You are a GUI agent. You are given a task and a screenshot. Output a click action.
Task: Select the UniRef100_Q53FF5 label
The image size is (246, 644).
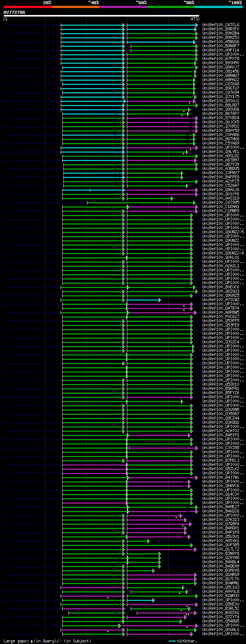point(221,321)
